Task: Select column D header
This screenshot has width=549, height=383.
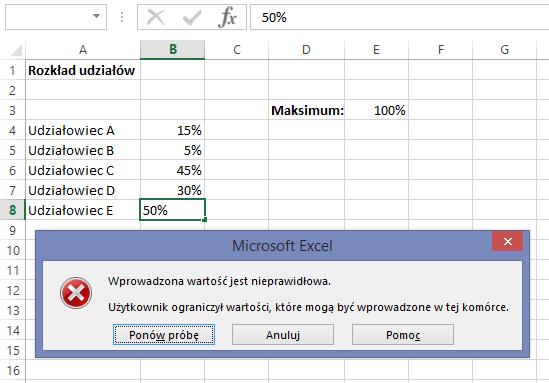Action: pyautogui.click(x=306, y=50)
